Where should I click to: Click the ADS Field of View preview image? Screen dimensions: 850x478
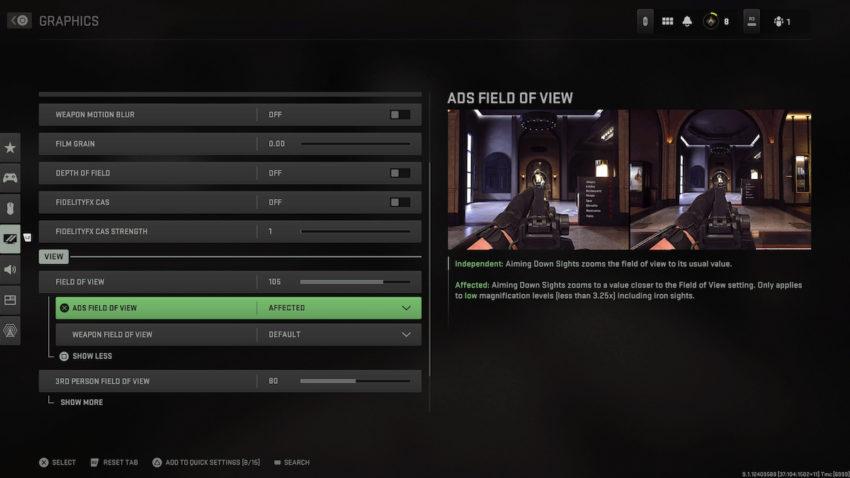[x=629, y=179]
